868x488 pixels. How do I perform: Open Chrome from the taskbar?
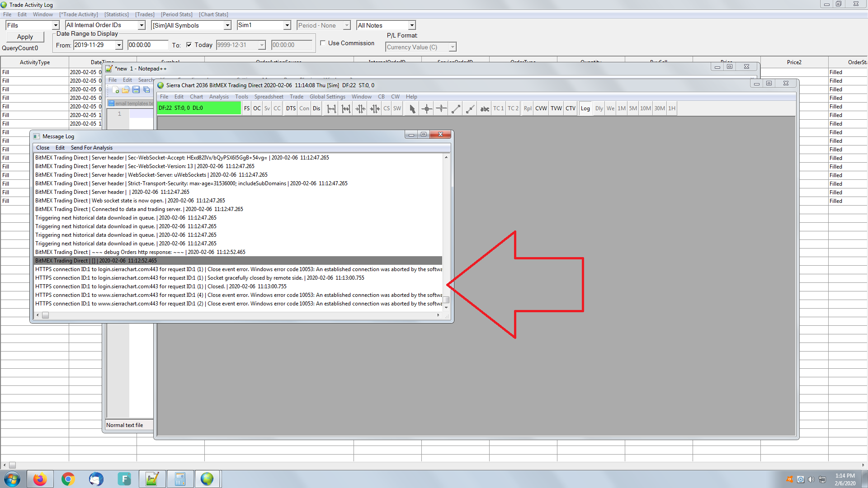click(68, 479)
